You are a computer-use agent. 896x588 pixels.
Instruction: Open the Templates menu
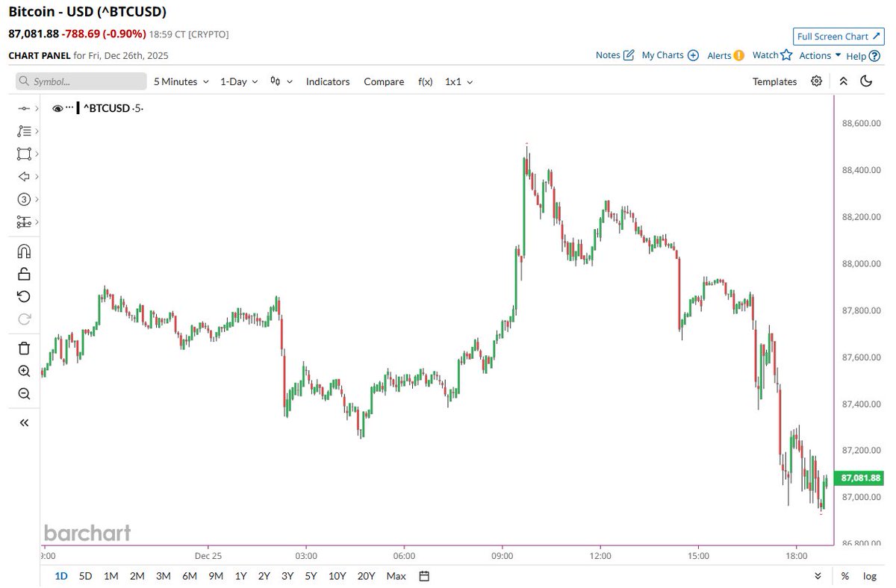774,81
